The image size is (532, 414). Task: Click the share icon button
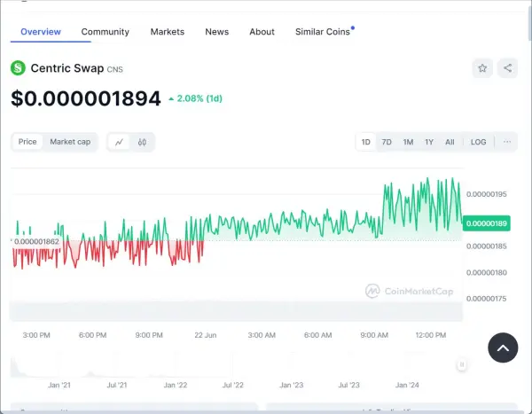[507, 68]
